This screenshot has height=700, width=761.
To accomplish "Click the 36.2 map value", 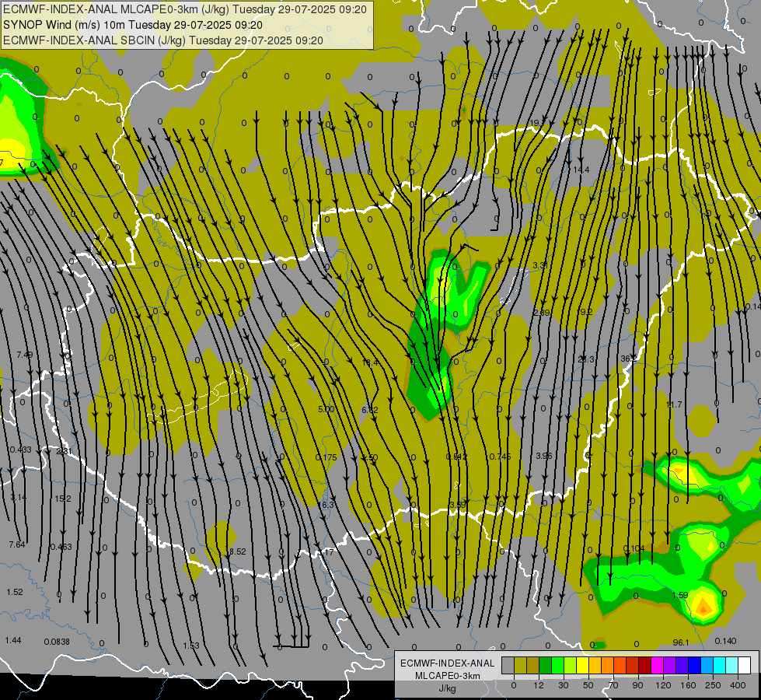I will coord(629,359).
